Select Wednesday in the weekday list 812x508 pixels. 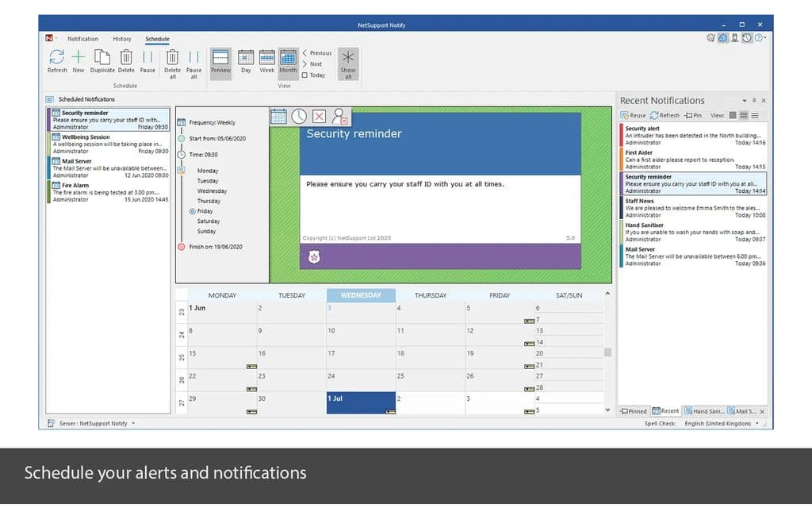tap(212, 190)
